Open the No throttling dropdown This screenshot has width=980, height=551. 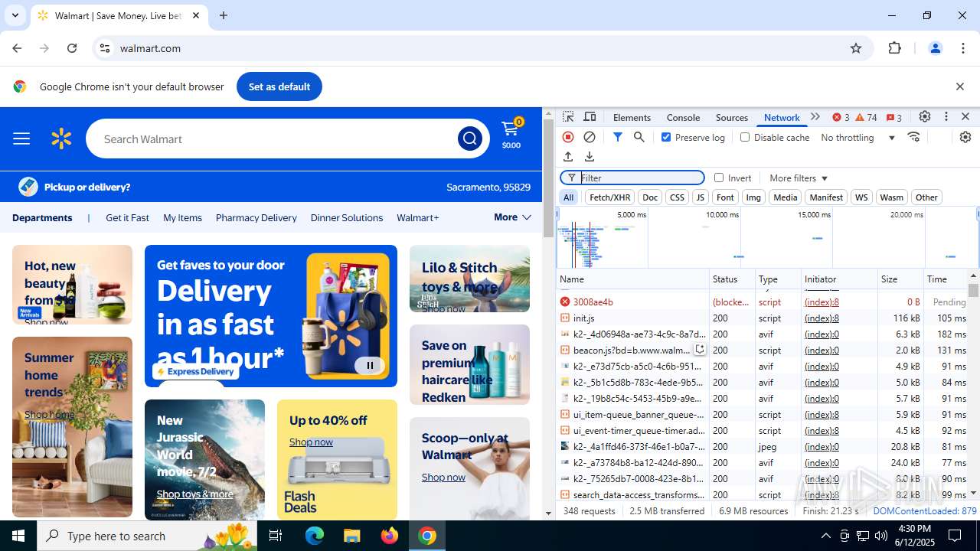pos(857,137)
